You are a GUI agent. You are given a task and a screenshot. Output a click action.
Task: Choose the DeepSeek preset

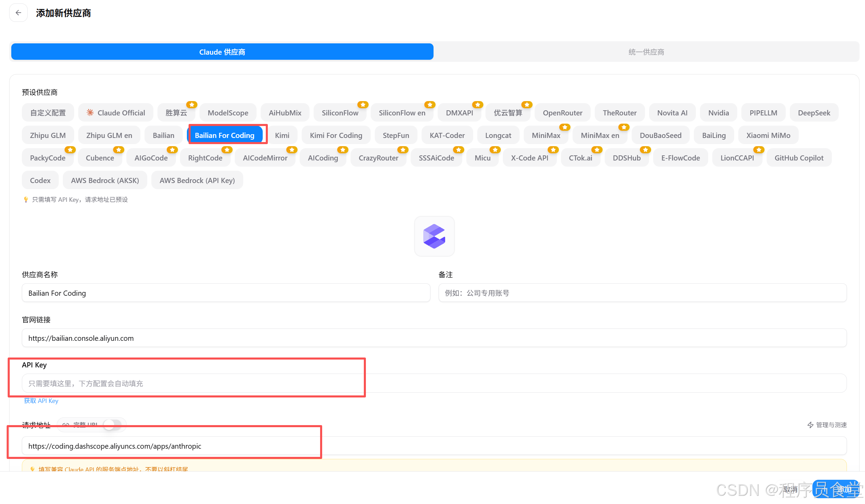click(814, 113)
